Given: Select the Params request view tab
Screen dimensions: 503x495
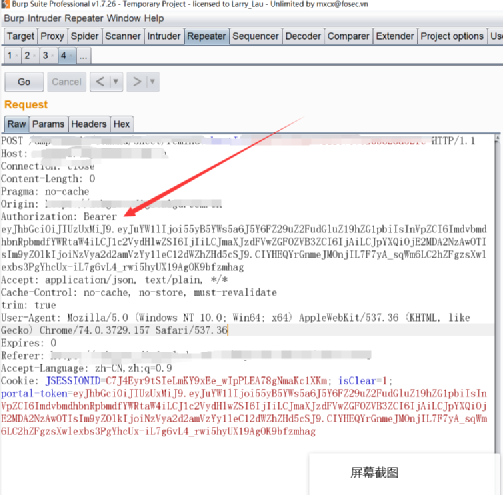Looking at the screenshot, I should (x=48, y=124).
